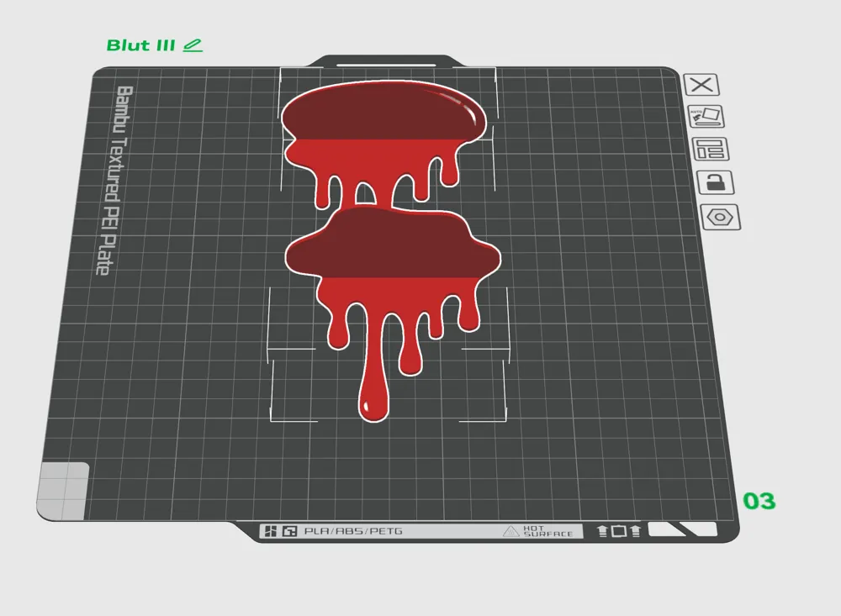
Task: Auto-orient objects on this plate
Action: (706, 116)
